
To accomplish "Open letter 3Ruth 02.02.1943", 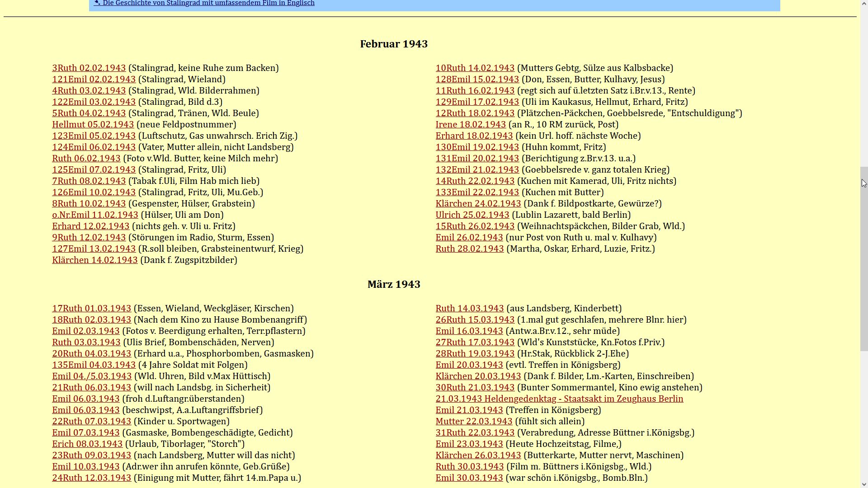I will 89,68.
